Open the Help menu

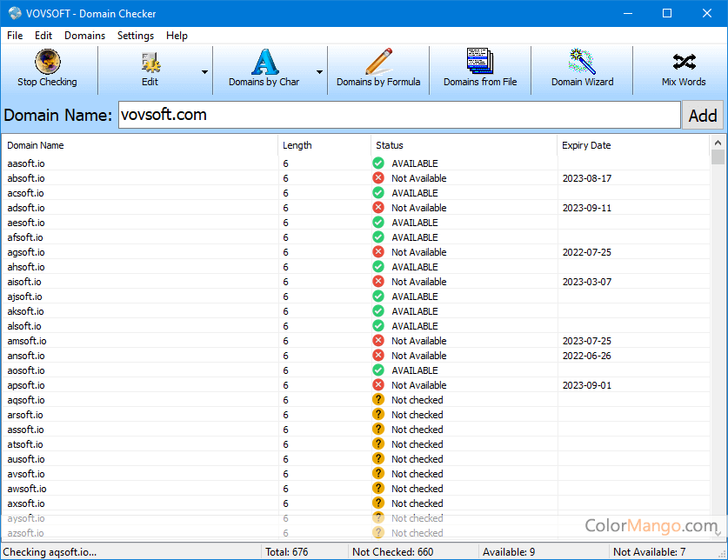(x=177, y=36)
